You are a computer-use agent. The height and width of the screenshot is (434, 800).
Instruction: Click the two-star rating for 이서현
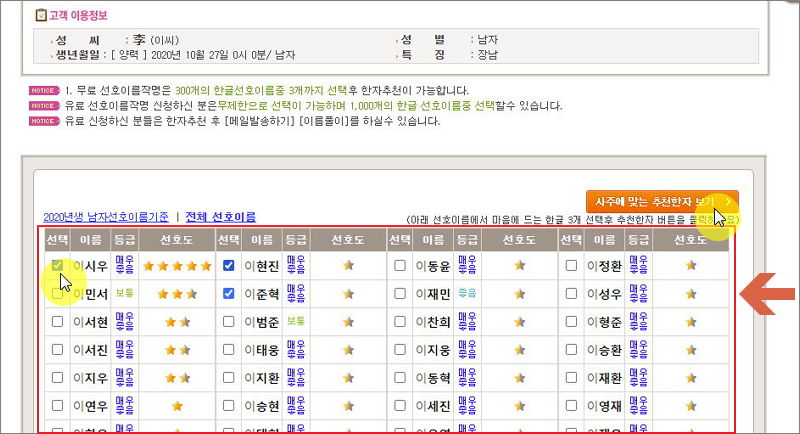click(x=177, y=322)
